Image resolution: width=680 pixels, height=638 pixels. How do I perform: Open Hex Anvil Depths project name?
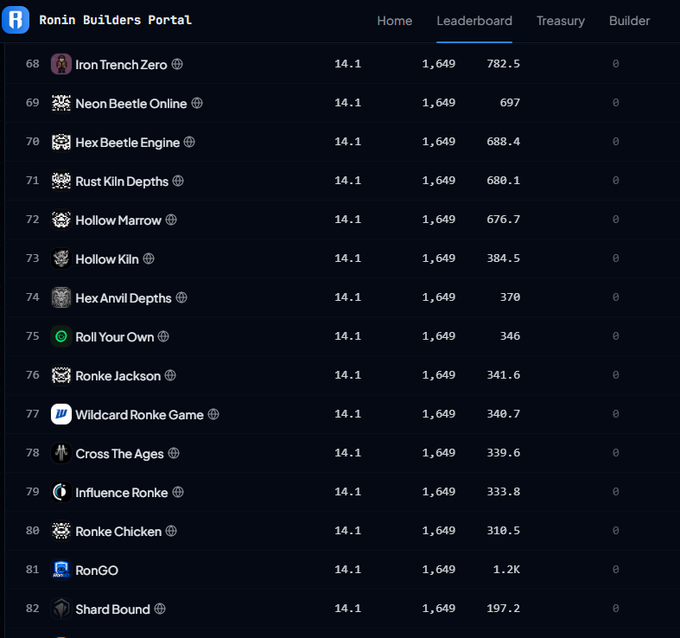(124, 298)
